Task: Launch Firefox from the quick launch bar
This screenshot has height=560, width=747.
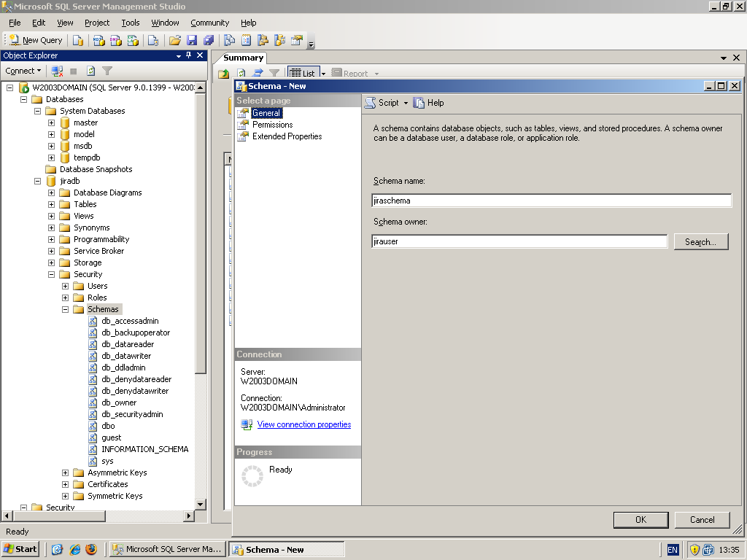Action: pos(91,549)
